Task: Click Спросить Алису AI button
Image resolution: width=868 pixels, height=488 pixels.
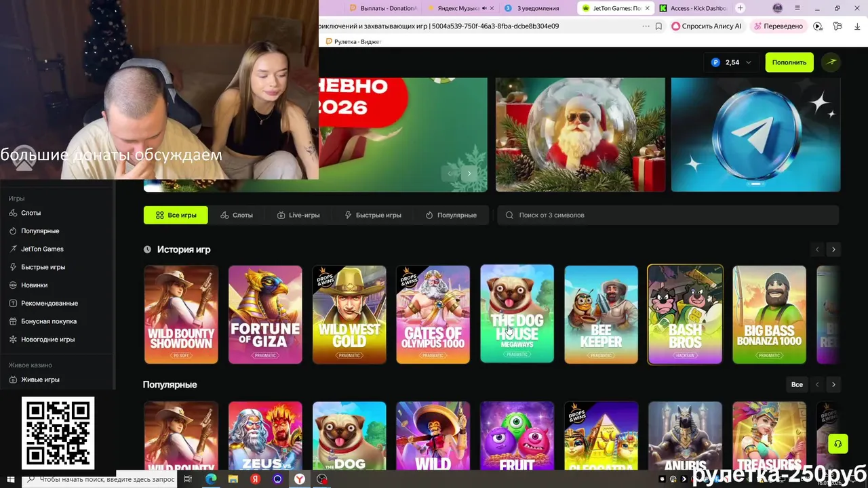Action: pyautogui.click(x=707, y=26)
